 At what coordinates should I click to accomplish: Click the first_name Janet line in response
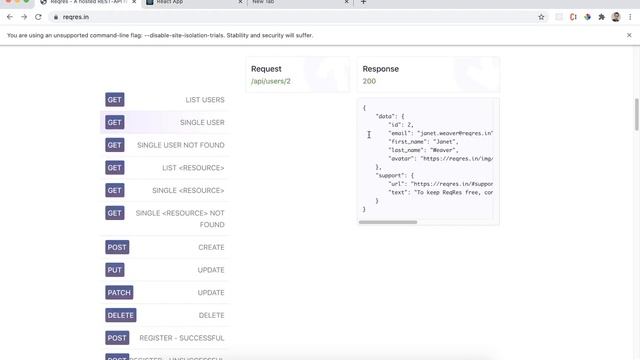[x=423, y=142]
